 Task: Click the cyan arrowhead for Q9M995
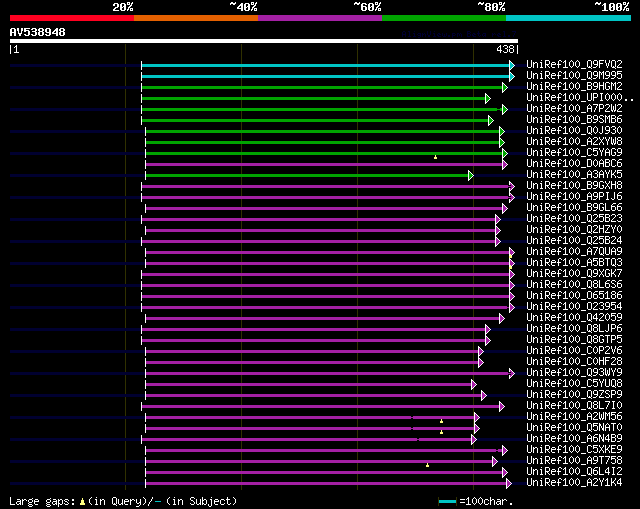point(512,76)
